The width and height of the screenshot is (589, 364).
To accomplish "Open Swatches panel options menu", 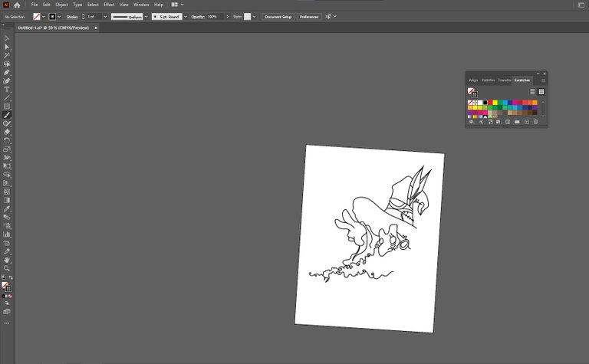I will click(x=543, y=80).
